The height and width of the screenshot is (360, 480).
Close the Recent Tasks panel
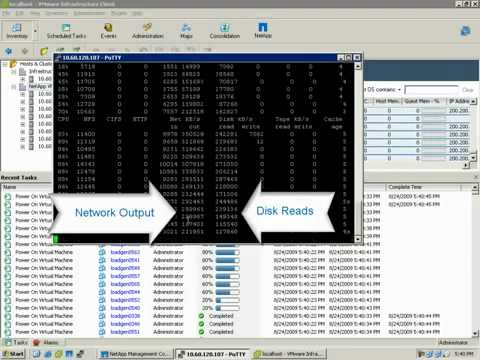476,177
